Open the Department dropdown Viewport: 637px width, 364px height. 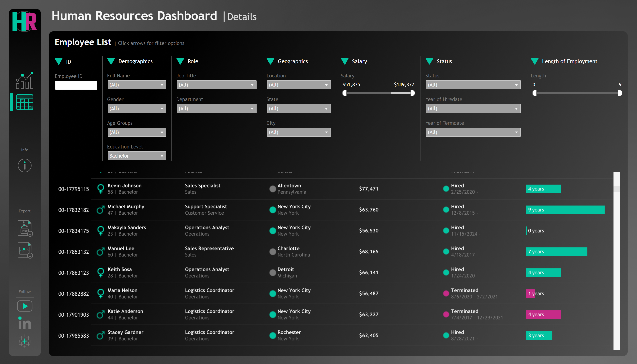pyautogui.click(x=216, y=108)
